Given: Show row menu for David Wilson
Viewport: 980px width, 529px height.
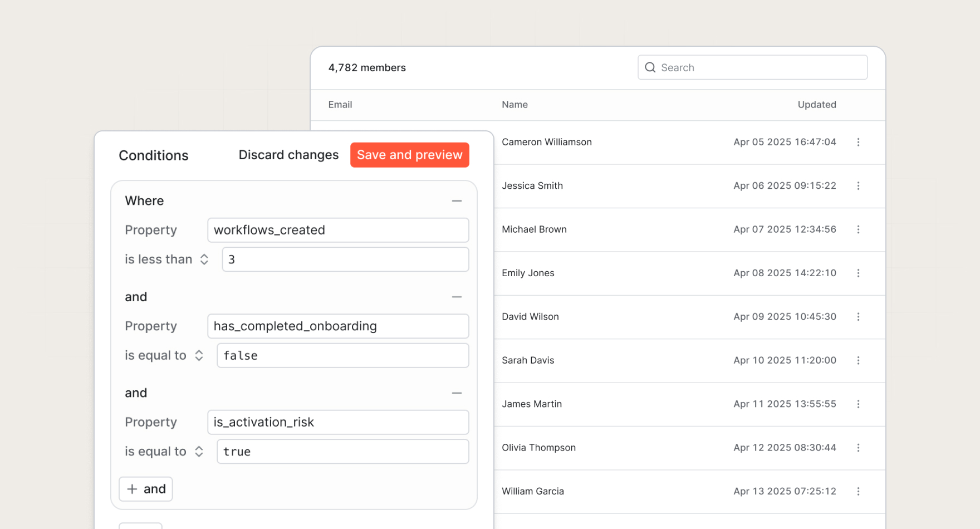Looking at the screenshot, I should 858,316.
